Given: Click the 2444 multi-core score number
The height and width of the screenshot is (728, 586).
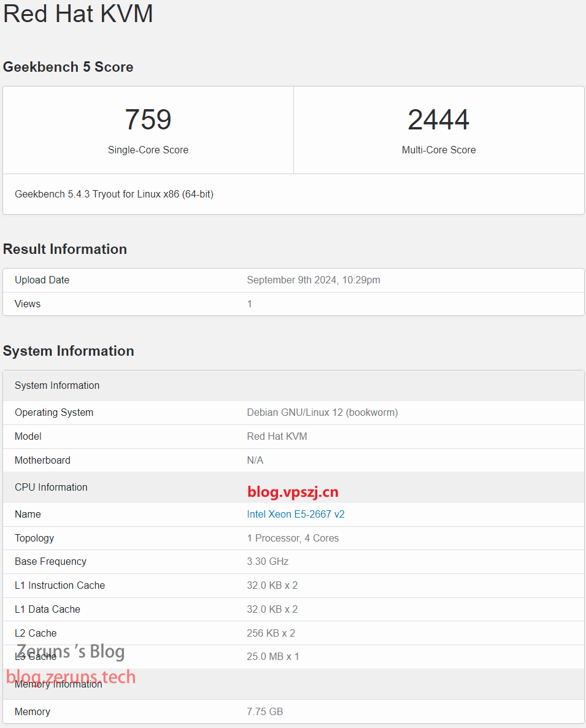Looking at the screenshot, I should 438,120.
